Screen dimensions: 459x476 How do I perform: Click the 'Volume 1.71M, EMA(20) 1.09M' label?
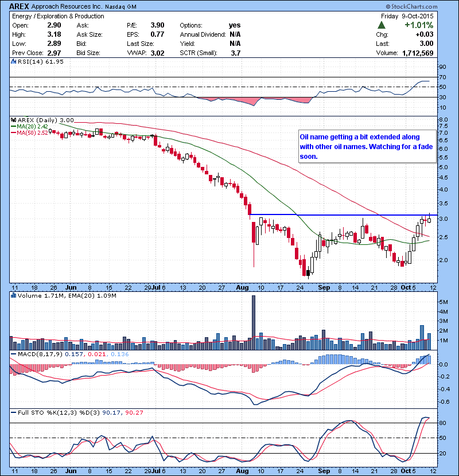[x=67, y=295]
